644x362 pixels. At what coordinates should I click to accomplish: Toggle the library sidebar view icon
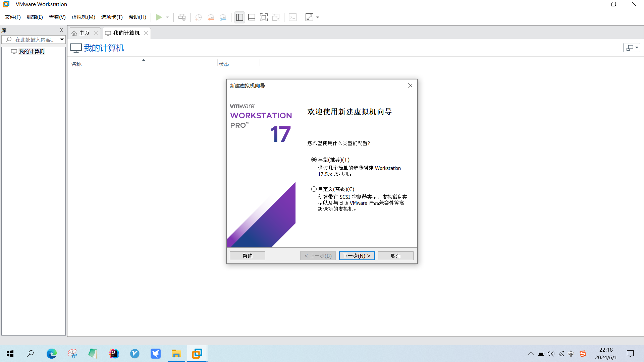[x=239, y=17]
